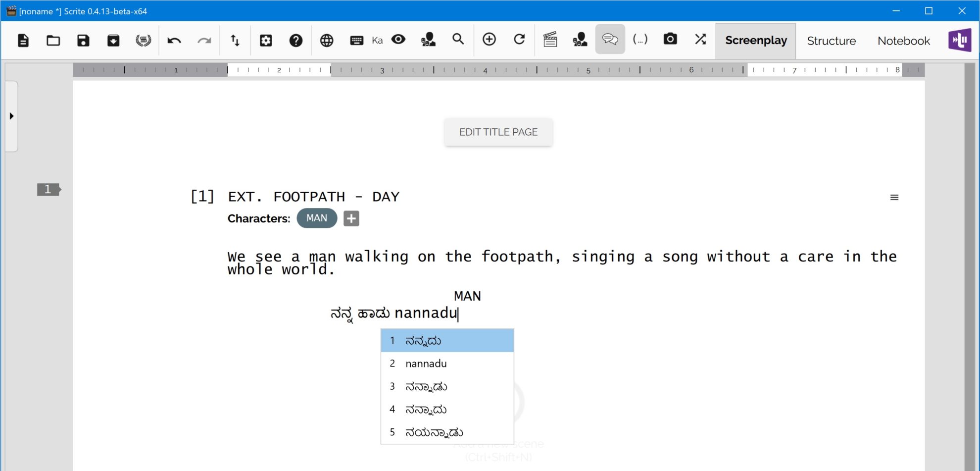Switch to the Structure tab
This screenshot has width=980, height=471.
coord(831,41)
